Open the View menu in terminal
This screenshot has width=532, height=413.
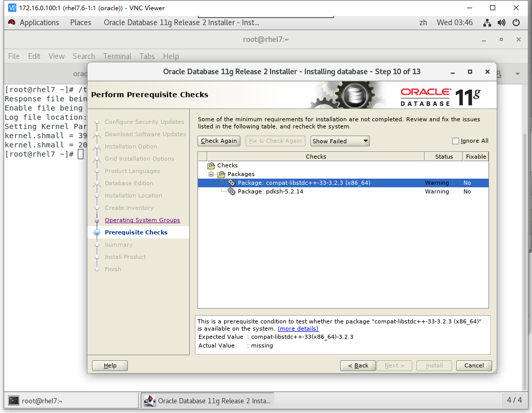(56, 56)
